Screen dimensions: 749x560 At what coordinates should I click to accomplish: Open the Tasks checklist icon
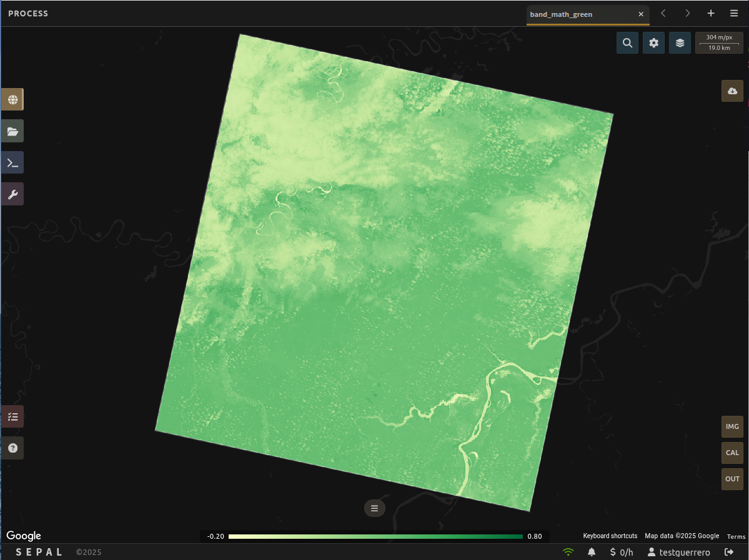[x=12, y=416]
